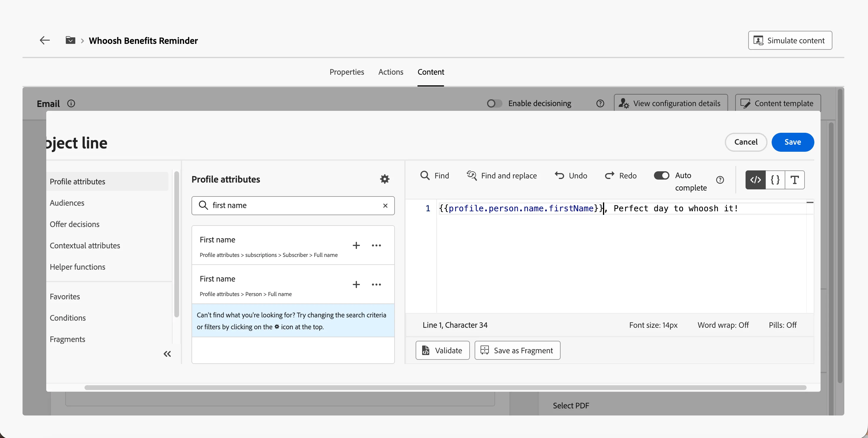
Task: Switch to plain text T mode
Action: [x=794, y=180]
